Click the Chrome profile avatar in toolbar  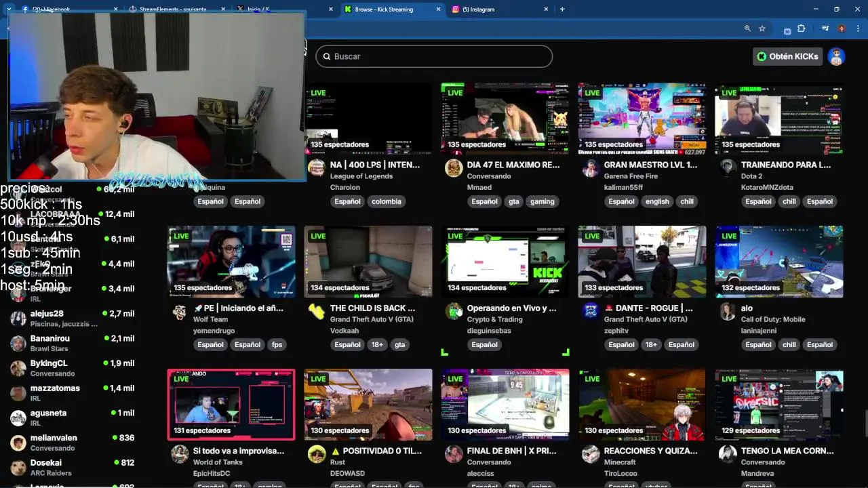(842, 28)
